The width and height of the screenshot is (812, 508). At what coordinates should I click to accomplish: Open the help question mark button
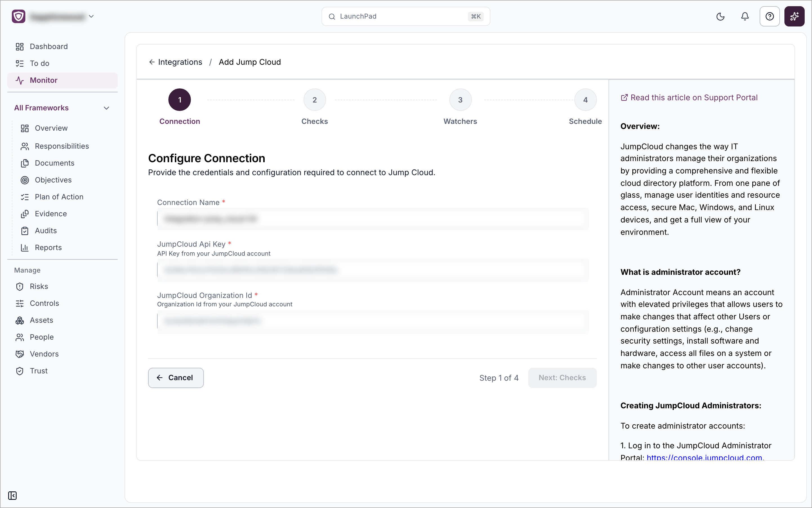[769, 16]
